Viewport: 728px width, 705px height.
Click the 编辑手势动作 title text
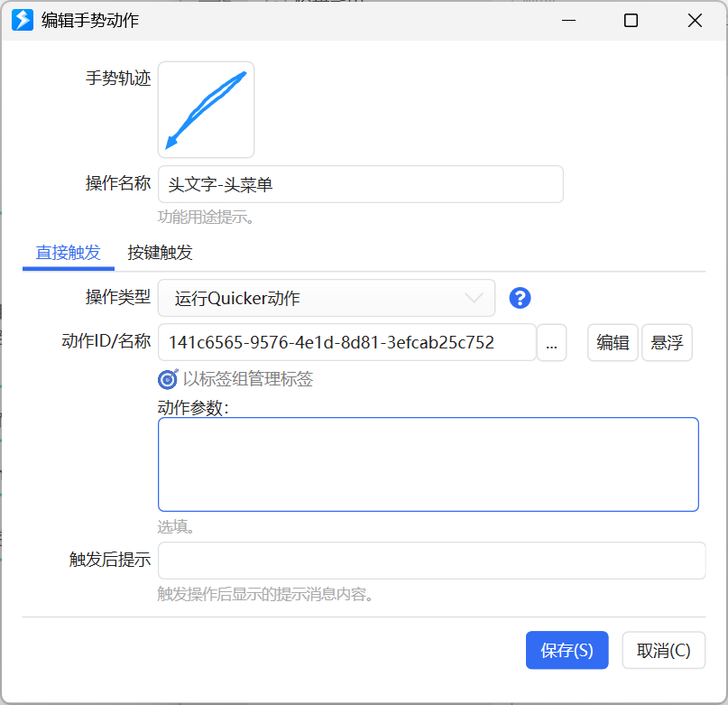click(x=90, y=21)
